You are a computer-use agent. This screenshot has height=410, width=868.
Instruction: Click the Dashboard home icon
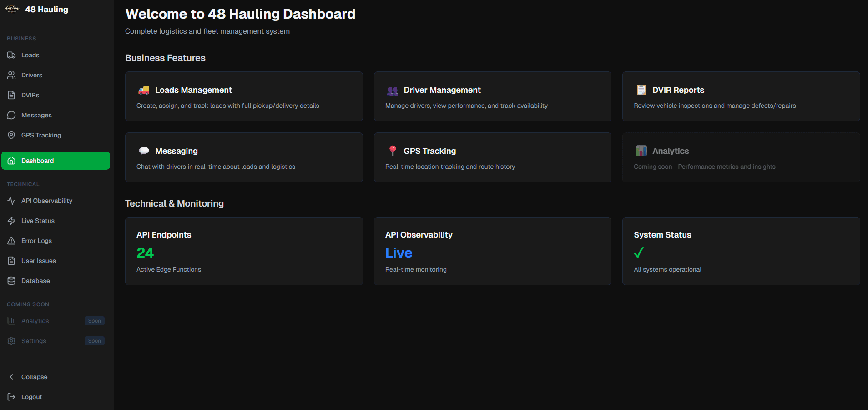tap(11, 160)
